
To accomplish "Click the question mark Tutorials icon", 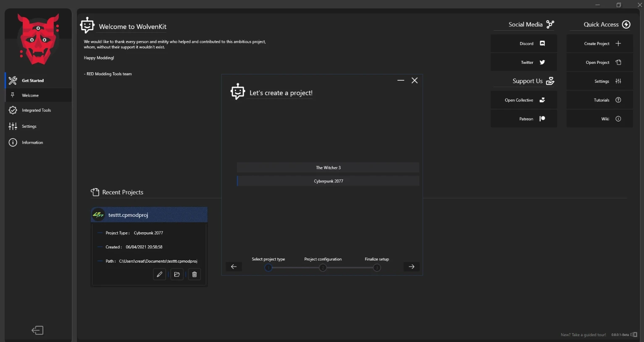I will [x=618, y=100].
